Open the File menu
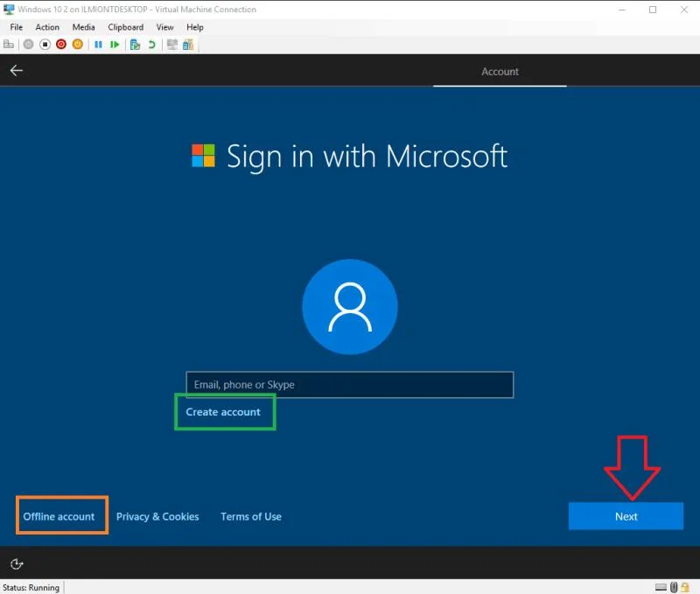This screenshot has height=594, width=700. click(17, 27)
